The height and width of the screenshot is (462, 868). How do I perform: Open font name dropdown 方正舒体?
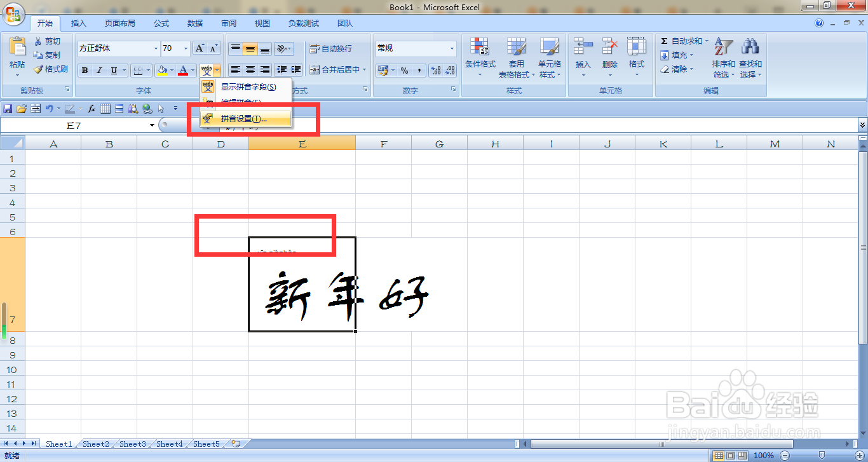pos(156,48)
